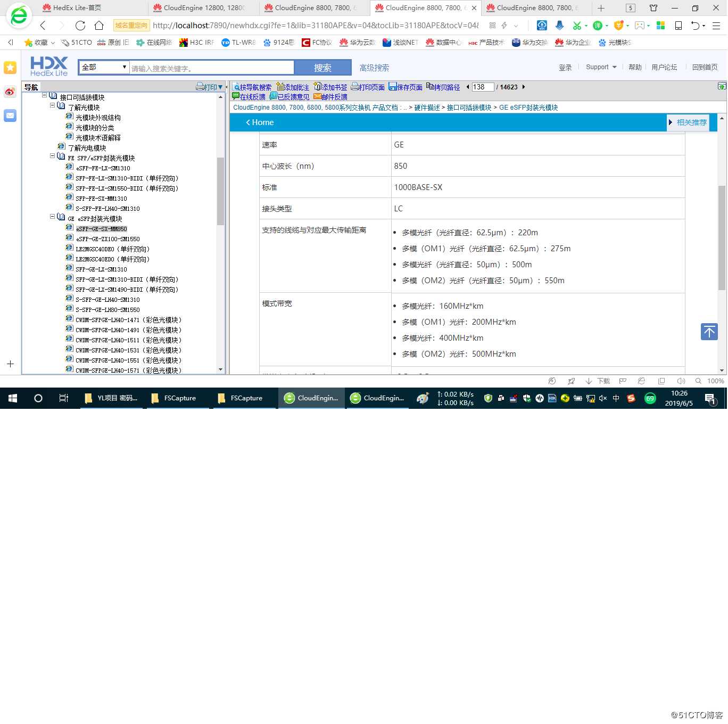This screenshot has width=728, height=724.
Task: Click 硬件描述 breadcrumb link
Action: point(427,108)
